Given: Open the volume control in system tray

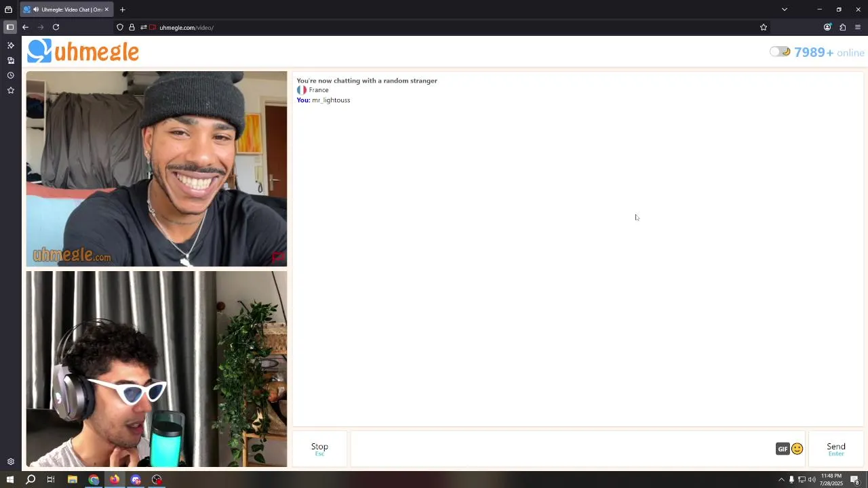Looking at the screenshot, I should pyautogui.click(x=812, y=480).
